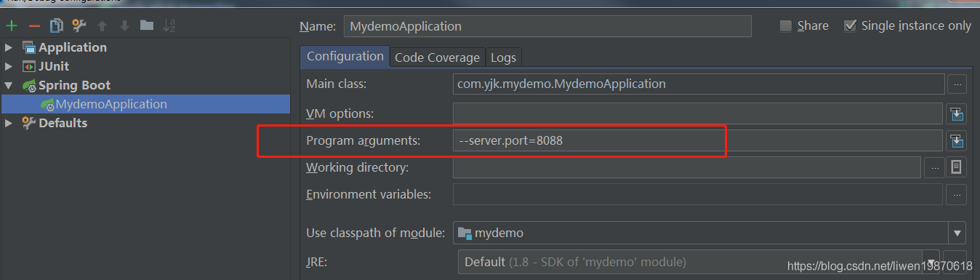Copy the selected configuration
The image size is (980, 280).
pyautogui.click(x=56, y=26)
